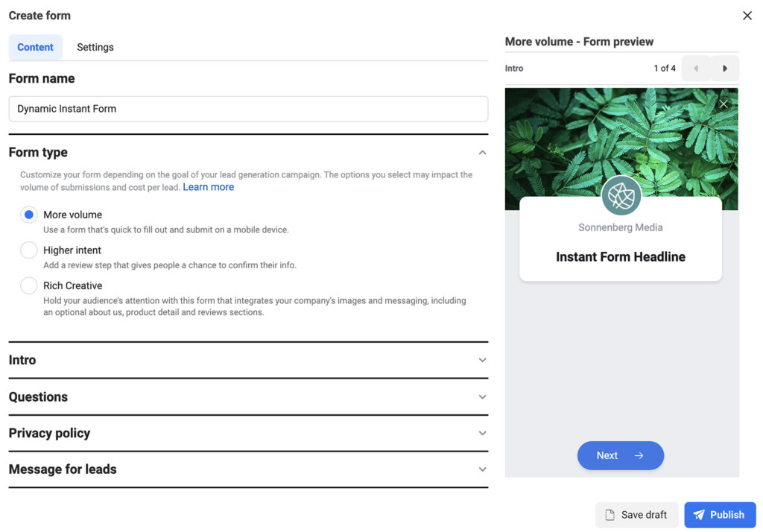Click the previous preview page arrow
This screenshot has height=532, width=763.
point(695,68)
